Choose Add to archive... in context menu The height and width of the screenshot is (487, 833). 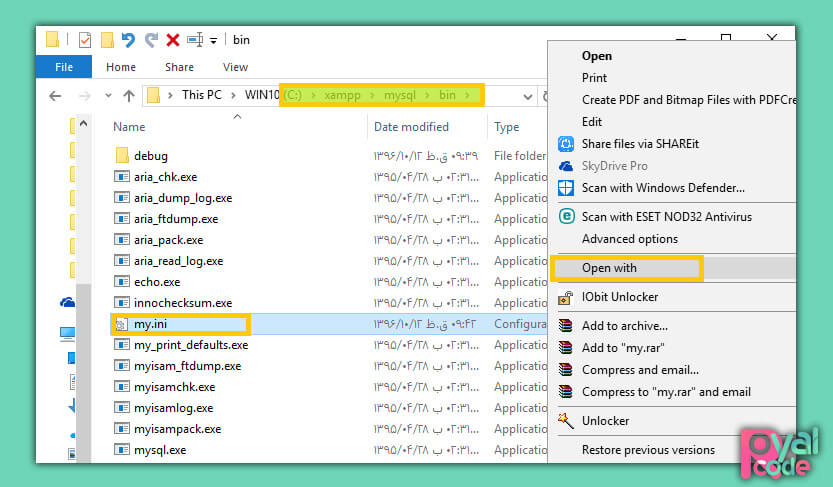tap(625, 326)
